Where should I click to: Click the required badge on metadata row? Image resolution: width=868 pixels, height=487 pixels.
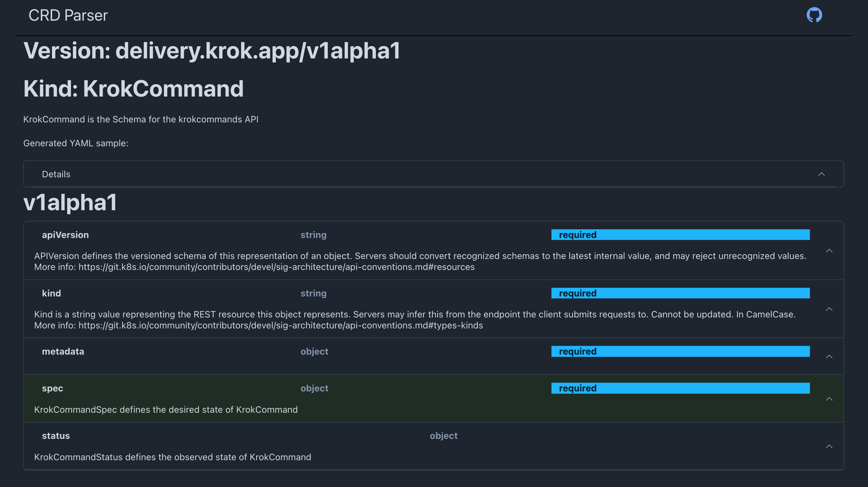pyautogui.click(x=680, y=351)
